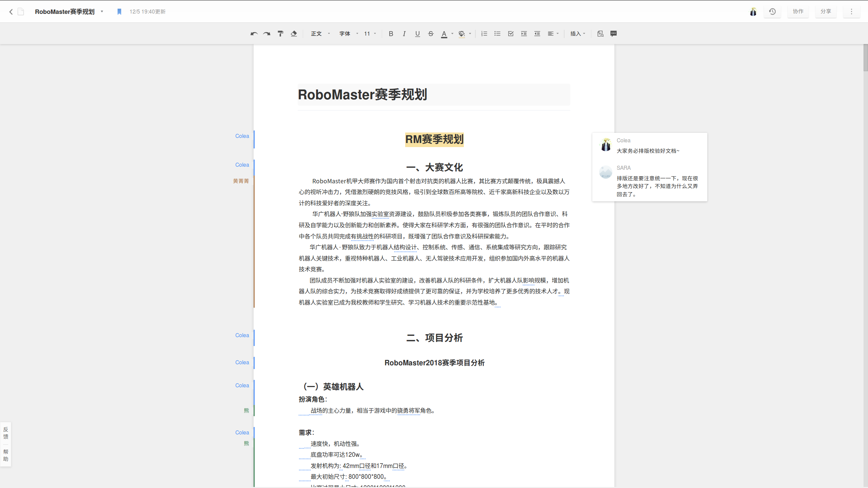Click the 帮助 help button
The height and width of the screenshot is (488, 868).
click(5, 455)
